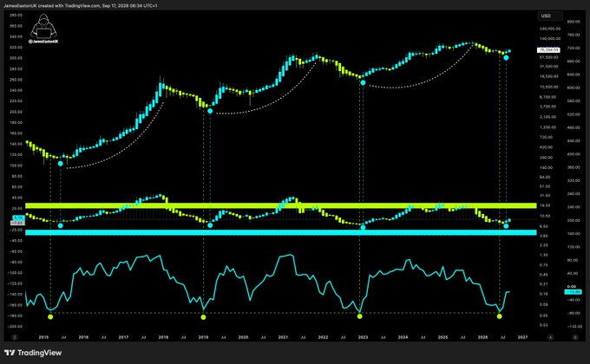Click the round button right of A button
This screenshot has height=364, width=590.
click(x=575, y=337)
